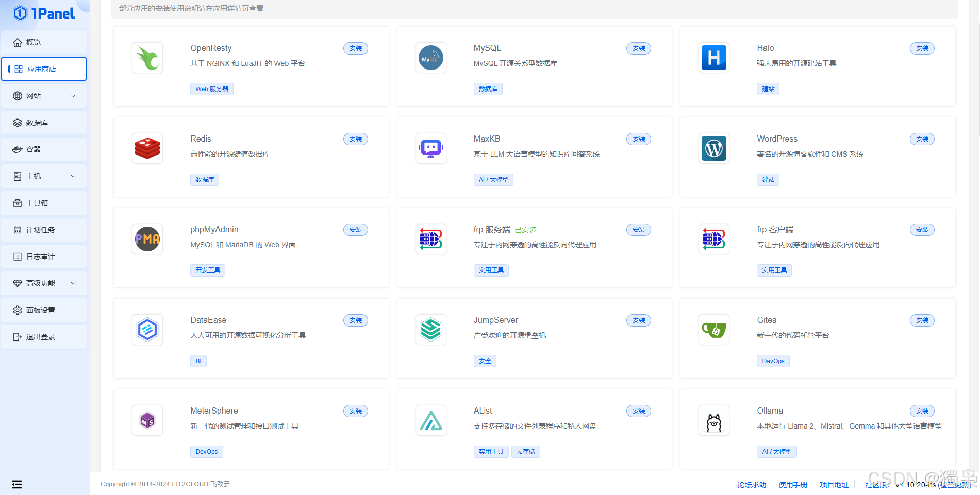Open the phpMyAdmin PMA icon
The height and width of the screenshot is (495, 980).
coord(147,239)
